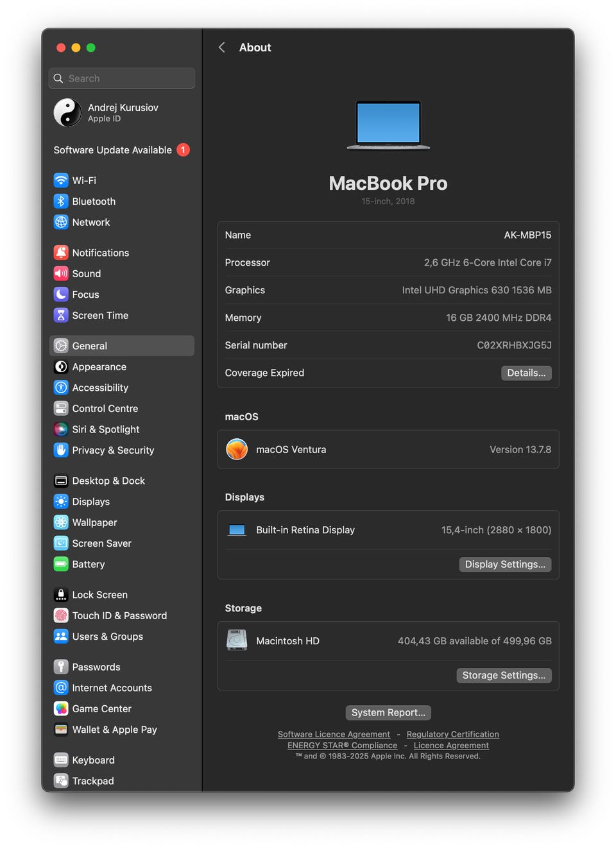The image size is (616, 847).
Task: Click the red update notification badge
Action: 183,150
